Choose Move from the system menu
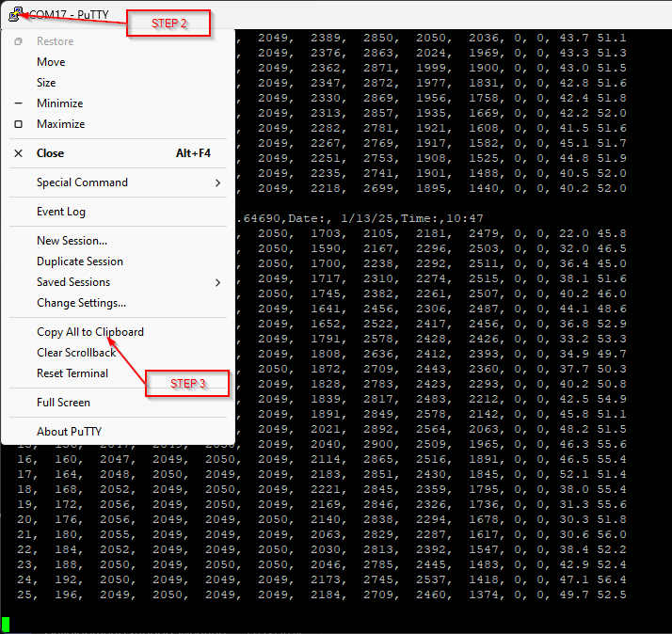Viewport: 672px width, 634px height. [x=51, y=62]
